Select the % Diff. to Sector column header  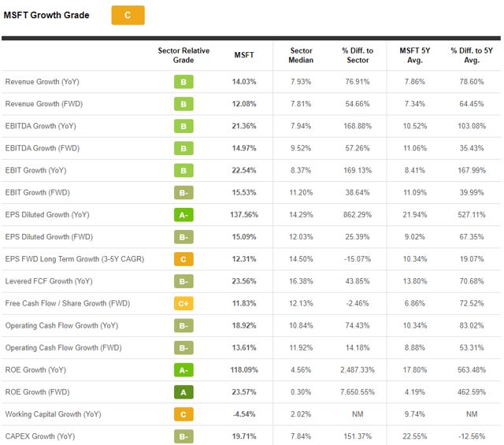357,55
